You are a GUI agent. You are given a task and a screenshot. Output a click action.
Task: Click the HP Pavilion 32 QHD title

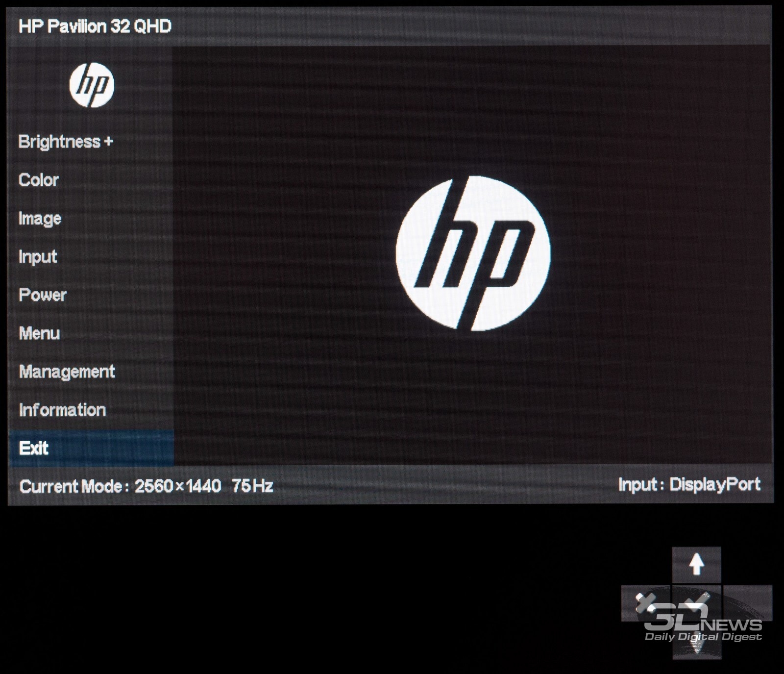pyautogui.click(x=95, y=26)
